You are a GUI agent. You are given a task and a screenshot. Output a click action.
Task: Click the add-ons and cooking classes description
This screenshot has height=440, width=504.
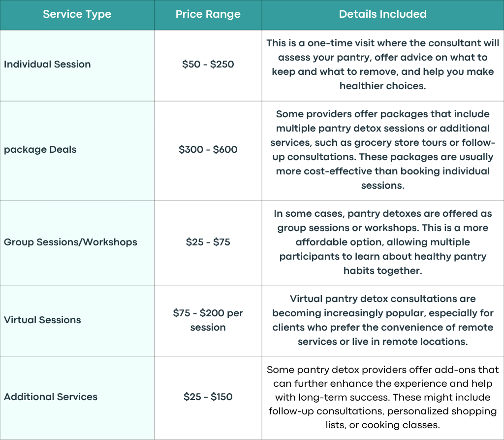(x=383, y=397)
